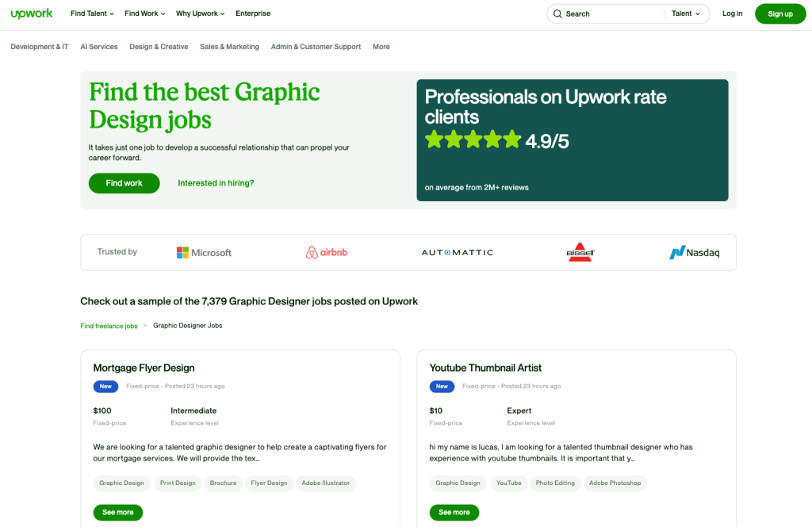This screenshot has width=812, height=527.
Task: Click New badge on Mortgage Flyer Design
Action: point(105,387)
